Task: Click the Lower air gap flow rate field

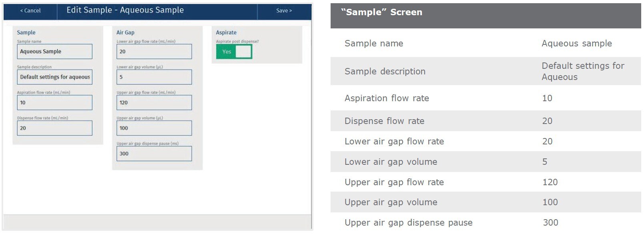Action: click(x=154, y=52)
